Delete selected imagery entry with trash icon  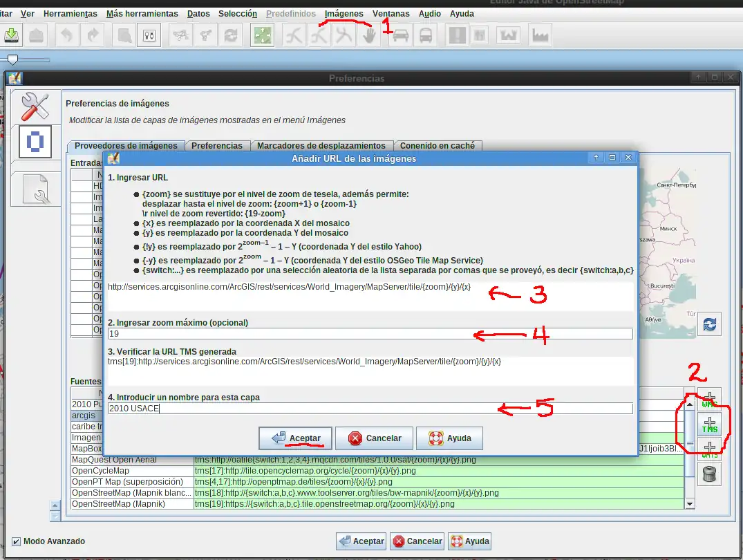click(709, 474)
